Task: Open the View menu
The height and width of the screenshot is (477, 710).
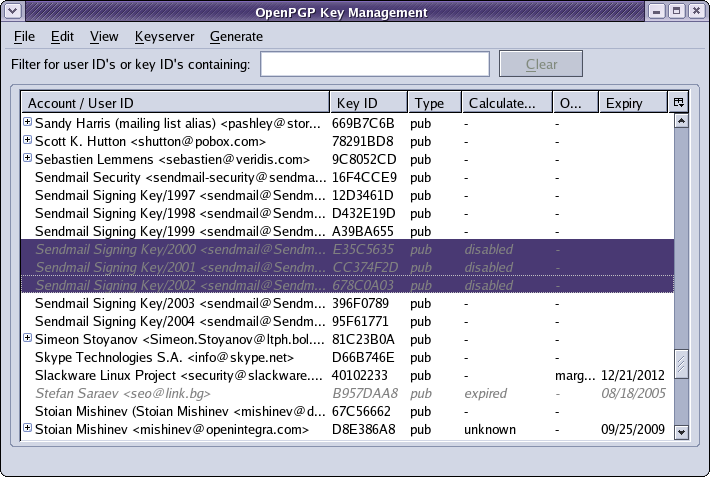Action: pos(104,36)
